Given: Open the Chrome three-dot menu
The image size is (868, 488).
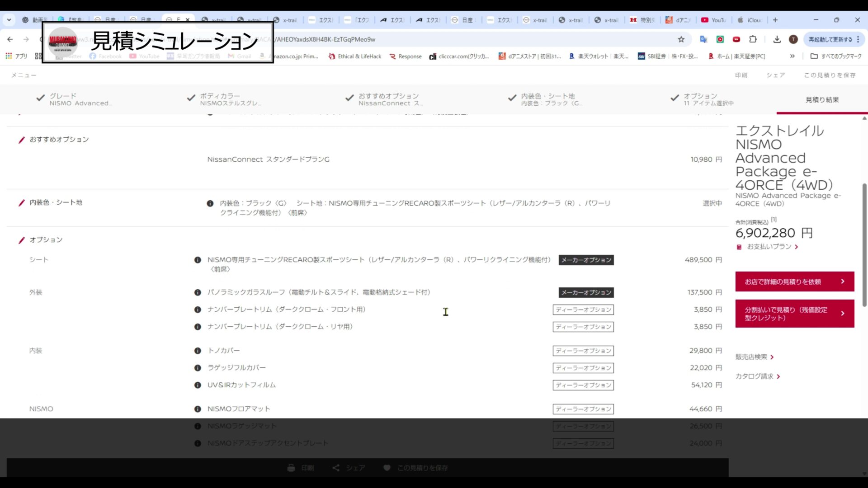Looking at the screenshot, I should tap(858, 39).
